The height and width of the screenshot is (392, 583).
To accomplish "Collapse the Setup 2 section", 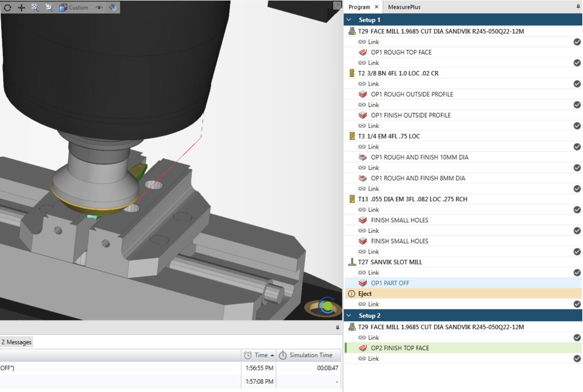I will point(349,315).
